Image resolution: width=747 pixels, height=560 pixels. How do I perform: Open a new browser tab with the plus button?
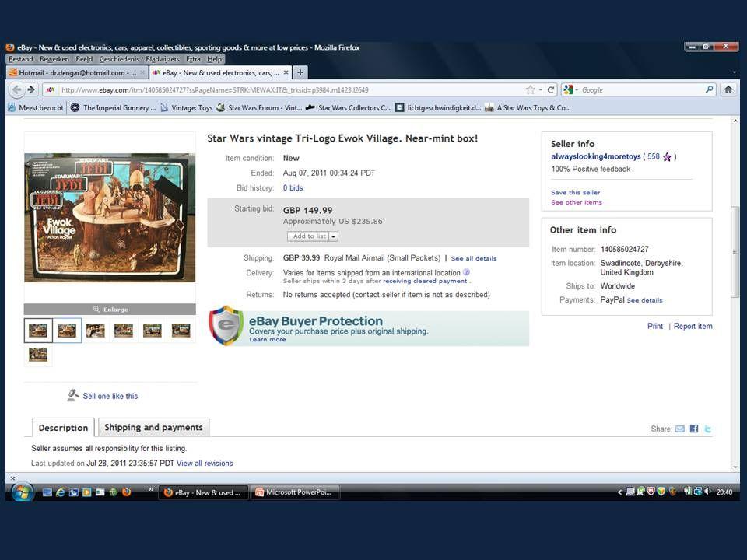[299, 72]
